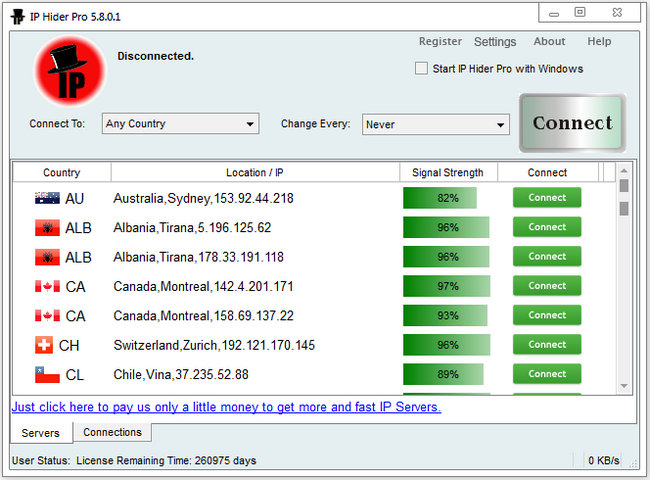Open the Connect To country dropdown

coord(181,124)
